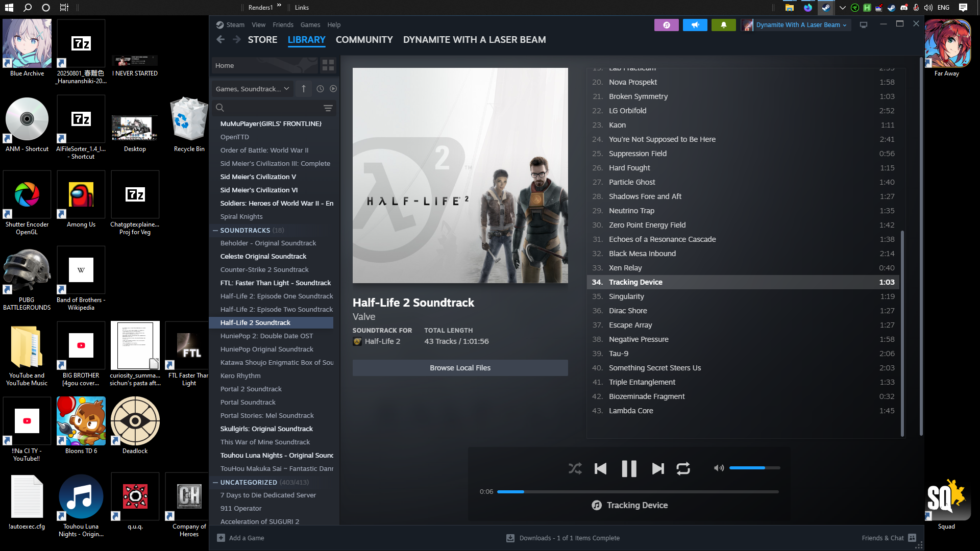Mute the soundtrack volume speaker icon
Screen dimensions: 980x551
point(719,468)
